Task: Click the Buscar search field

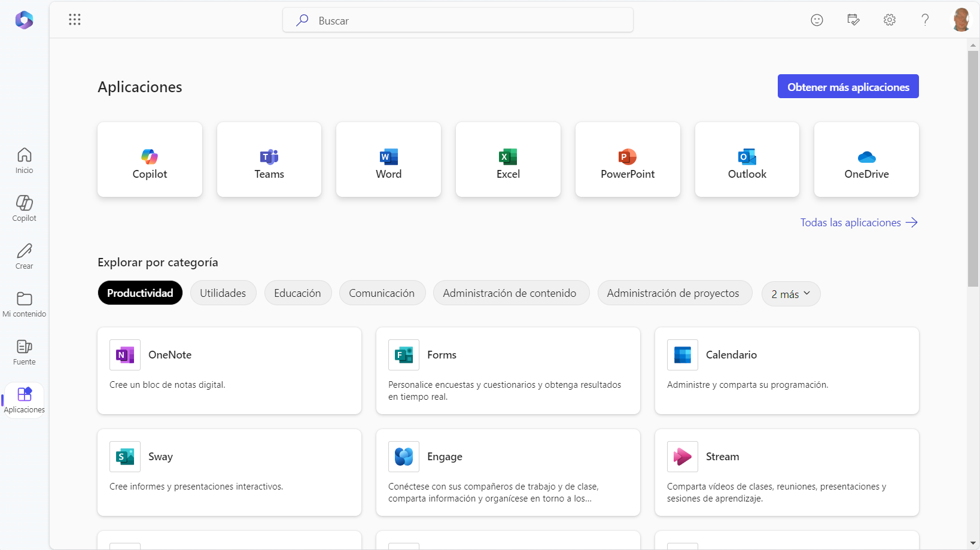Action: click(x=458, y=20)
